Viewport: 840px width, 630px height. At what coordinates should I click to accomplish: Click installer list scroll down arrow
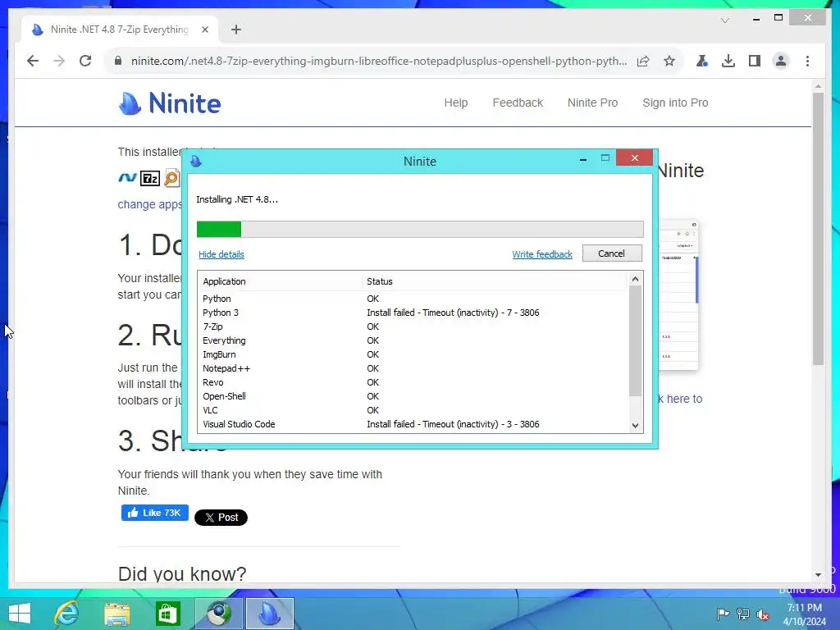635,426
